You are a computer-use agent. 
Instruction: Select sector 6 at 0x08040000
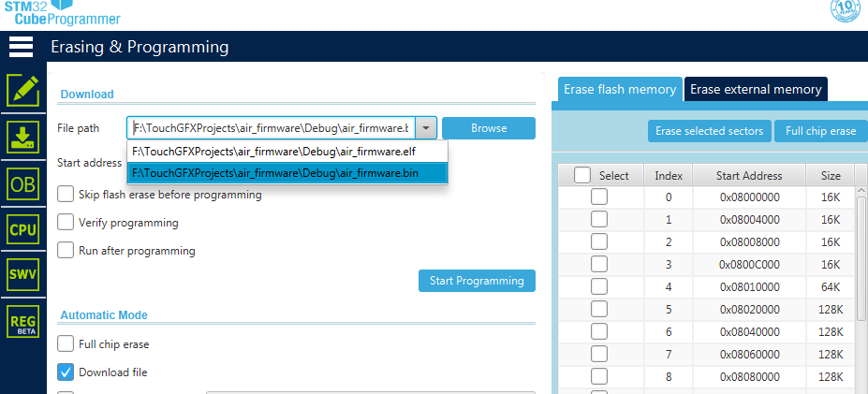coord(599,331)
